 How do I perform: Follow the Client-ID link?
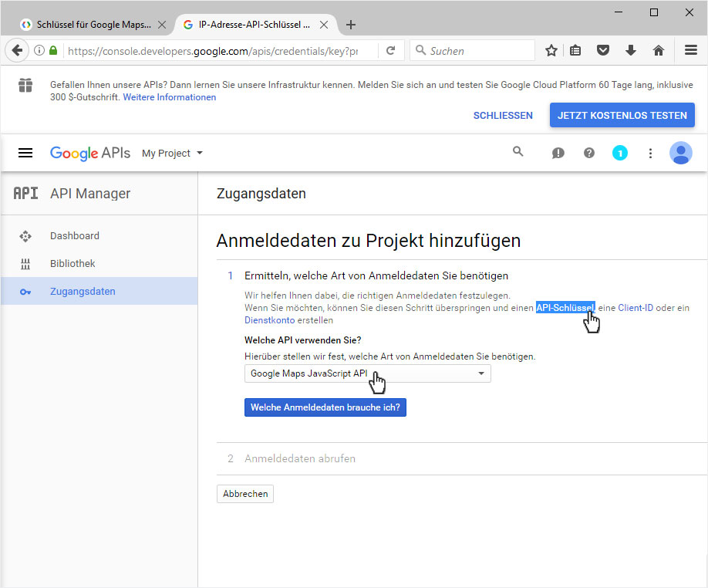click(x=636, y=308)
